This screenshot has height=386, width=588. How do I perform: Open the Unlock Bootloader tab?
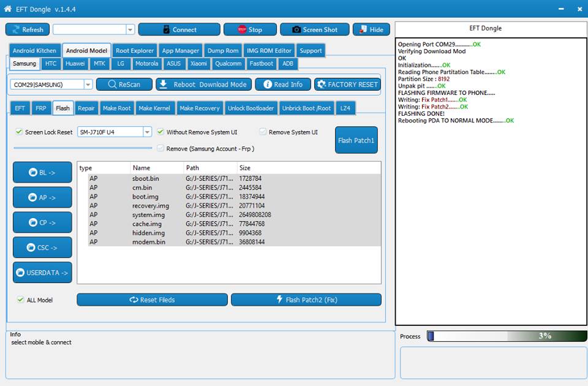pos(251,108)
